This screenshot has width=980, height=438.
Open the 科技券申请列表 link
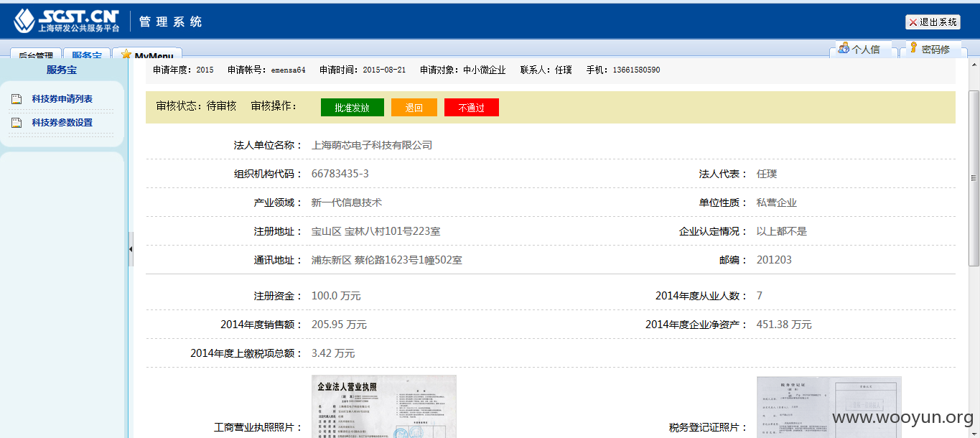pos(62,99)
